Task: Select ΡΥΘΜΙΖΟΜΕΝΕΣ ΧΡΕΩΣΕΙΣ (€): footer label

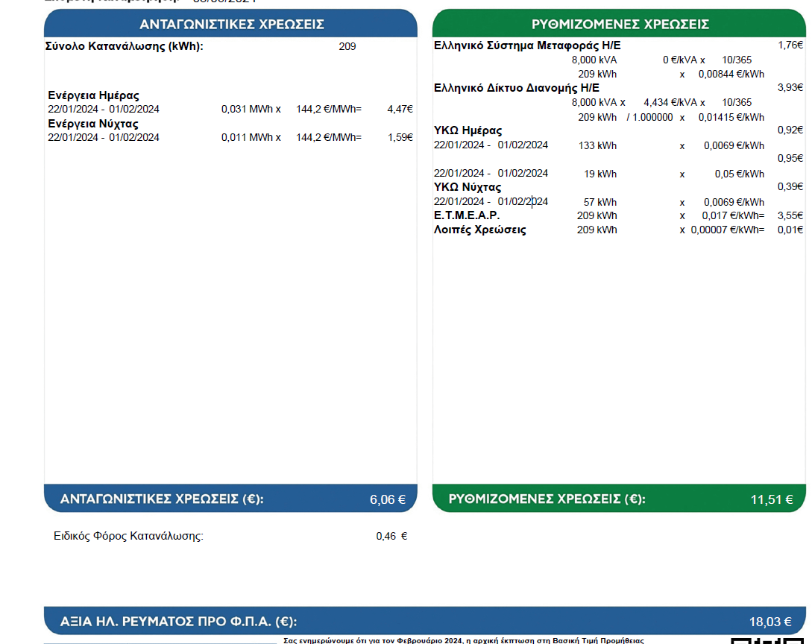Action: pyautogui.click(x=547, y=499)
